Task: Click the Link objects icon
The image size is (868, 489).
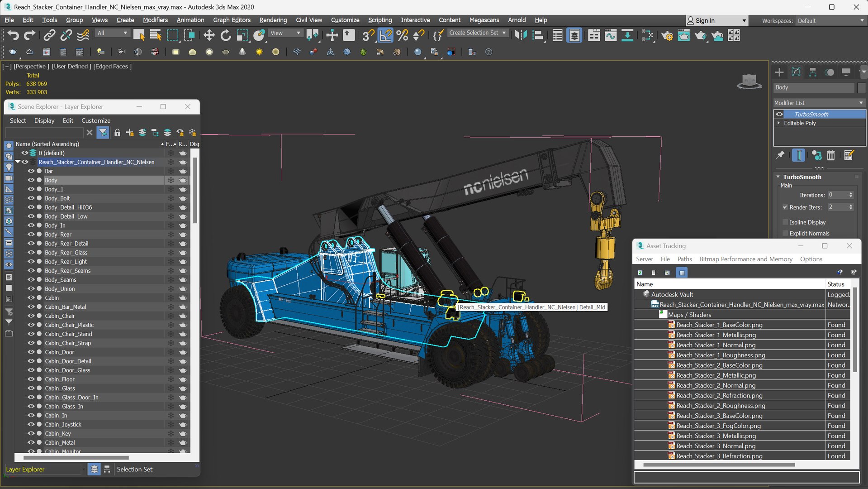Action: click(49, 35)
